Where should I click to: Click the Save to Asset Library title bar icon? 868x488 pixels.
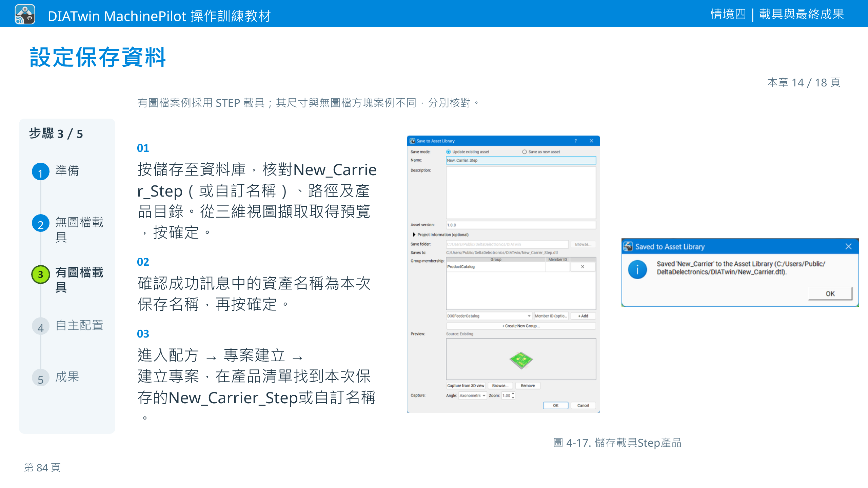[412, 141]
